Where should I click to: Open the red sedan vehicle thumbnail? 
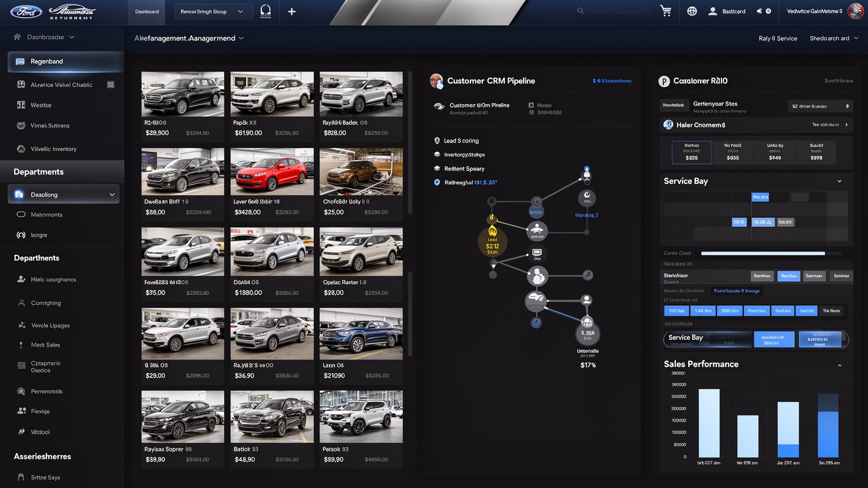pyautogui.click(x=272, y=171)
